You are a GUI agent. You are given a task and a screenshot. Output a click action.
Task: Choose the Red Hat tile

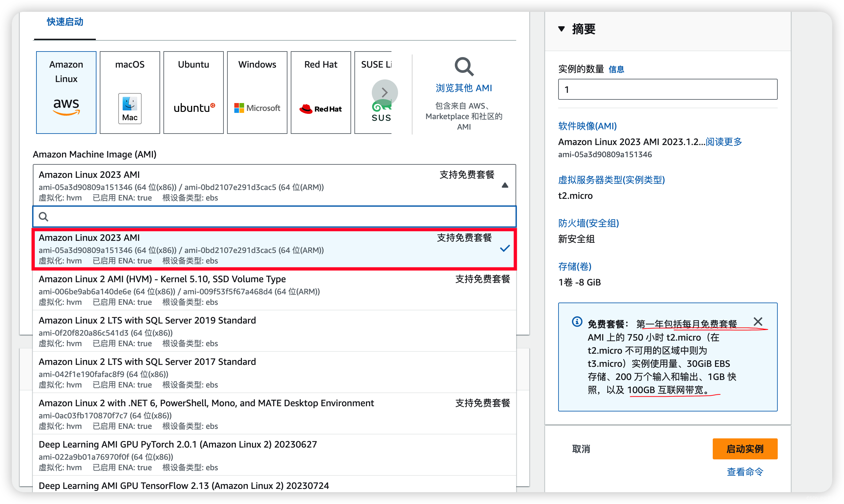(321, 92)
